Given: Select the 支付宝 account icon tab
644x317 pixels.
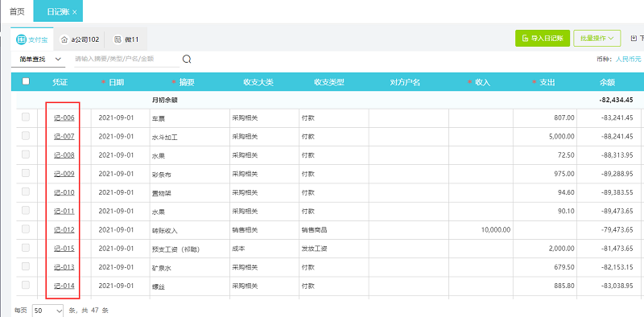Looking at the screenshot, I should [x=21, y=39].
